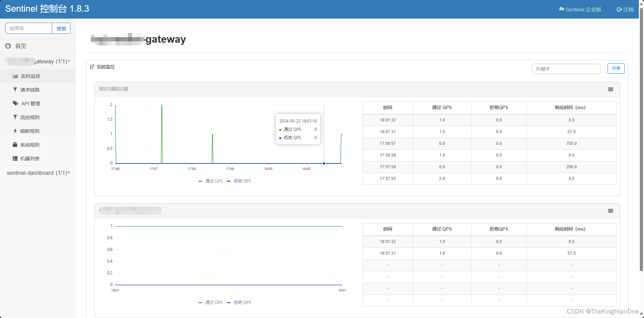This screenshot has width=644, height=318.
Task: Open the second chart's hamburger menu
Action: [611, 211]
